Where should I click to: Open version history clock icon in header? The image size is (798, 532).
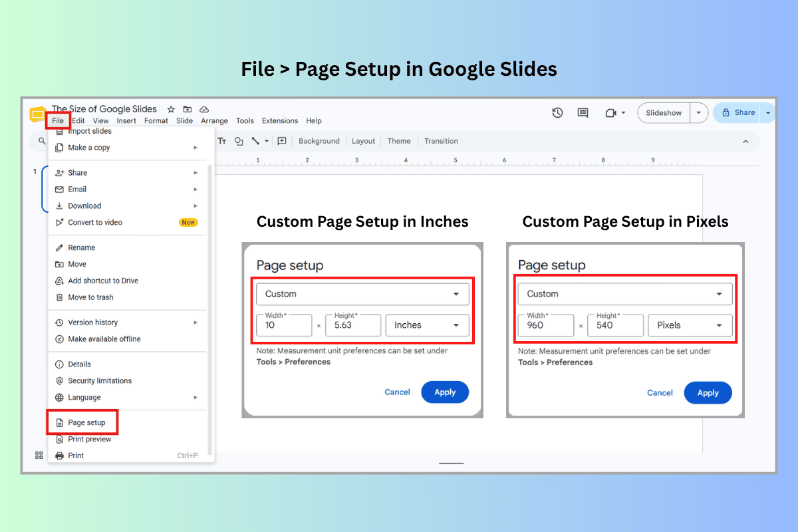point(558,113)
